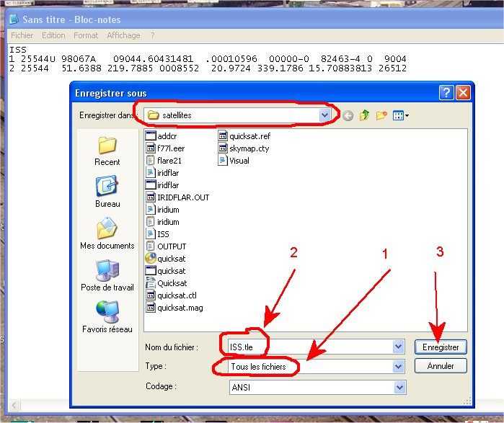Expand the Codage dropdown arrow
The height and width of the screenshot is (423, 504).
pos(399,387)
